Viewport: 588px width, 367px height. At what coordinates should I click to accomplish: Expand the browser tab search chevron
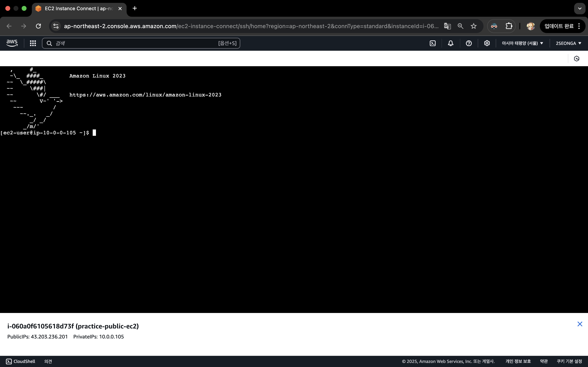(579, 9)
